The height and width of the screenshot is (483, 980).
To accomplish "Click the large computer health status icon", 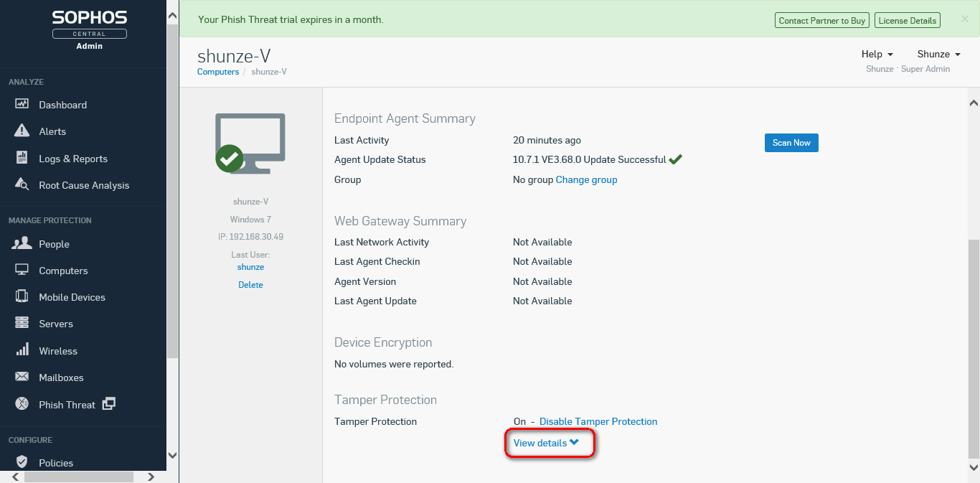I will point(250,143).
